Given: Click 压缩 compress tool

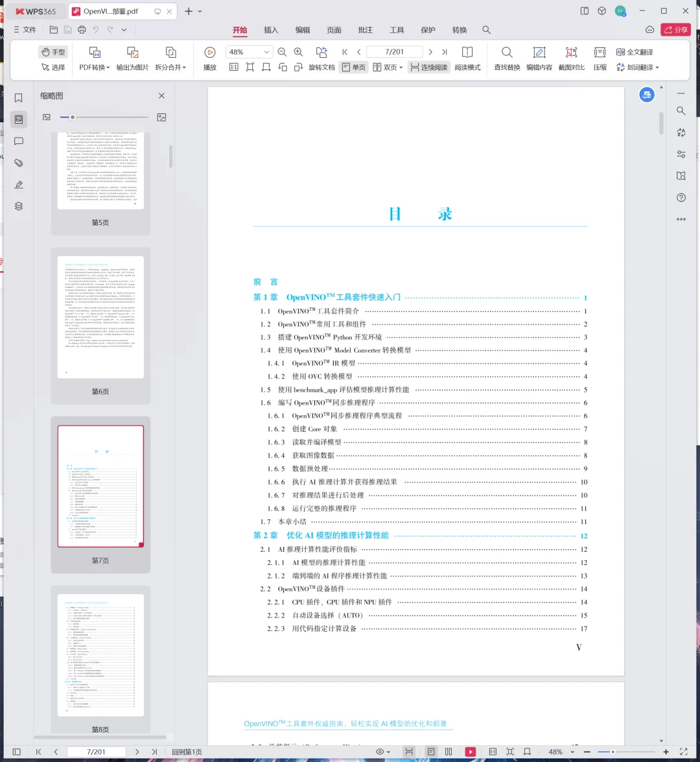Looking at the screenshot, I should (600, 60).
